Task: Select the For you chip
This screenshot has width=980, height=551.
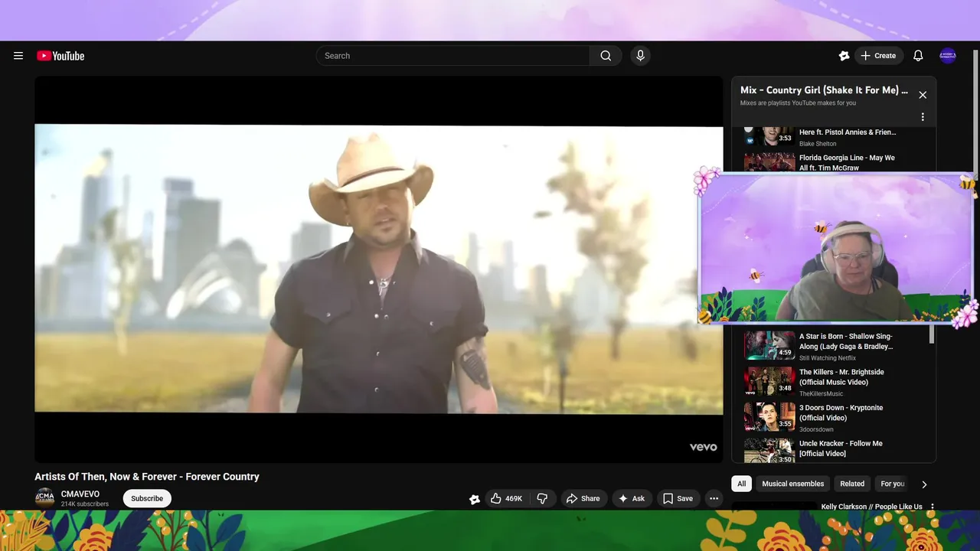Action: coord(892,484)
